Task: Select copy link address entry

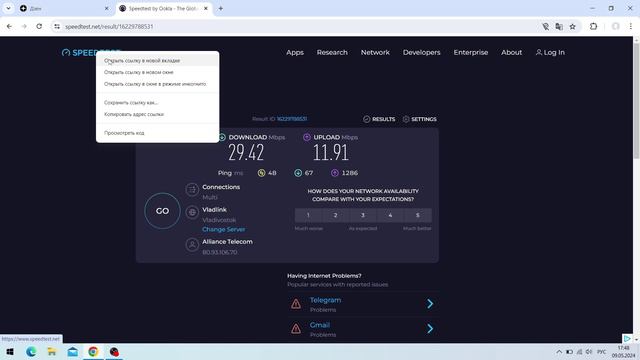Action: [157, 114]
